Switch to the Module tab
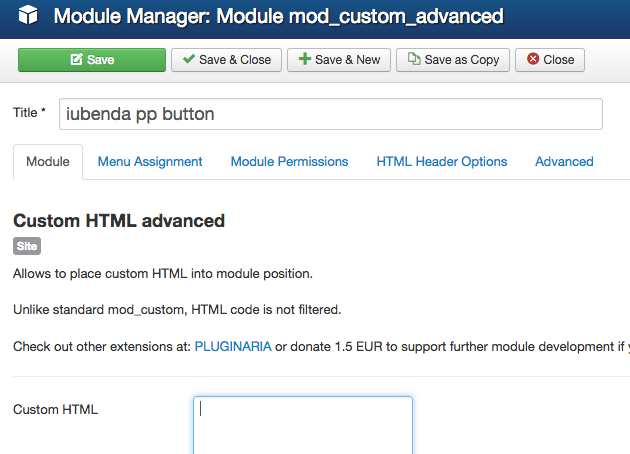630x454 pixels. point(48,161)
